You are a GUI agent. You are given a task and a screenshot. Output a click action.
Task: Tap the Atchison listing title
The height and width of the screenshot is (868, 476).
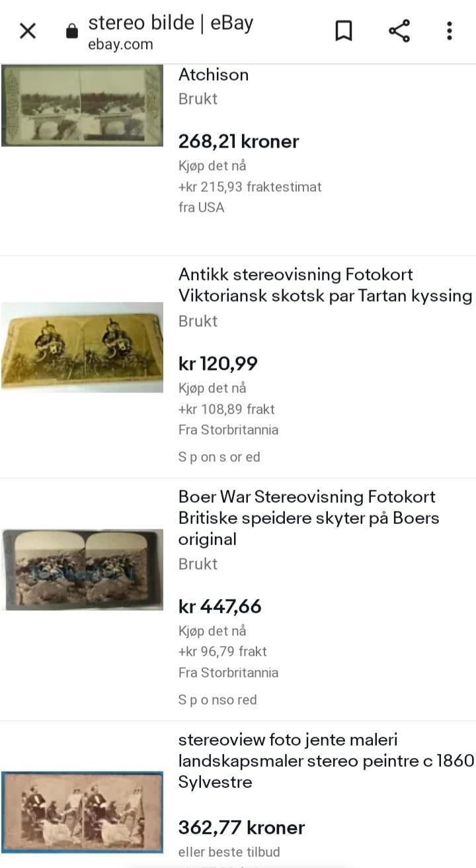point(214,75)
